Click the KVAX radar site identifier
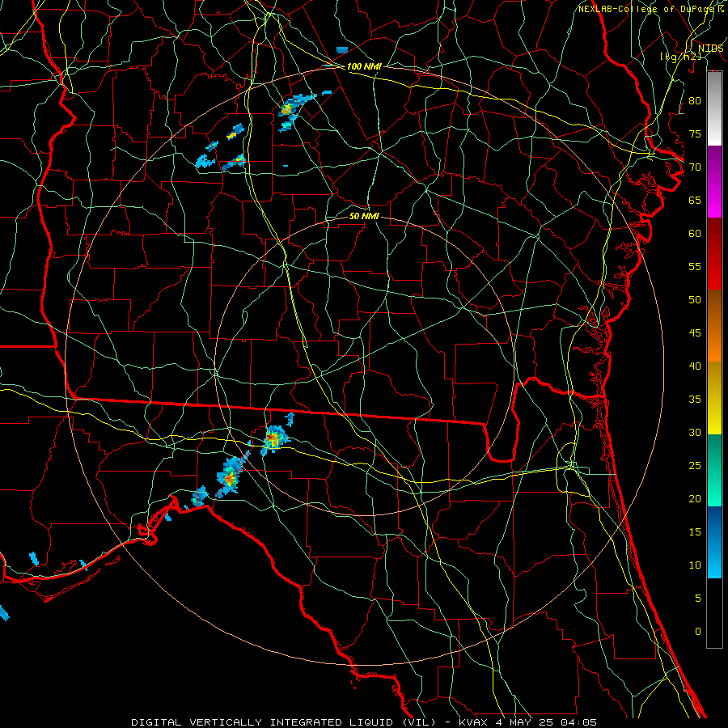Image resolution: width=728 pixels, height=728 pixels. (473, 722)
